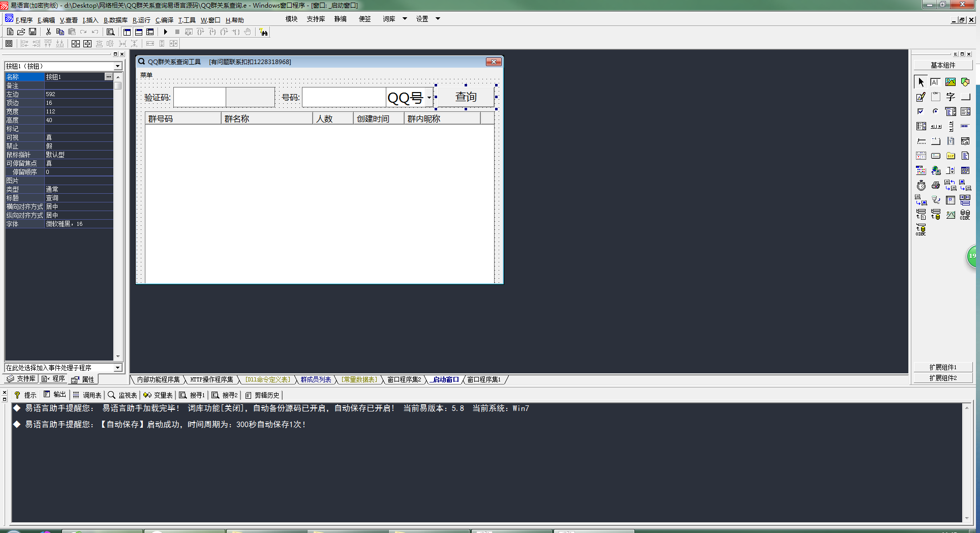Image resolution: width=980 pixels, height=533 pixels.
Task: Select the drawing board component tool
Action: click(x=921, y=97)
